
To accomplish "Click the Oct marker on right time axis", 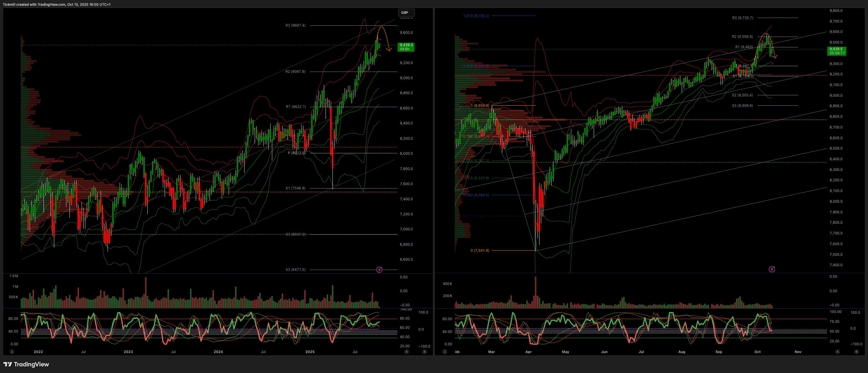I will point(757,352).
